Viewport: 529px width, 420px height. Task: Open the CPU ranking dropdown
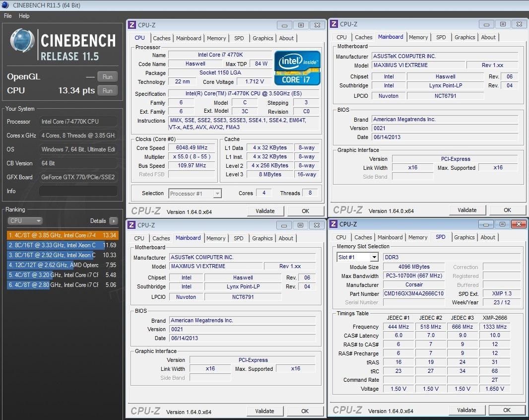[x=25, y=221]
